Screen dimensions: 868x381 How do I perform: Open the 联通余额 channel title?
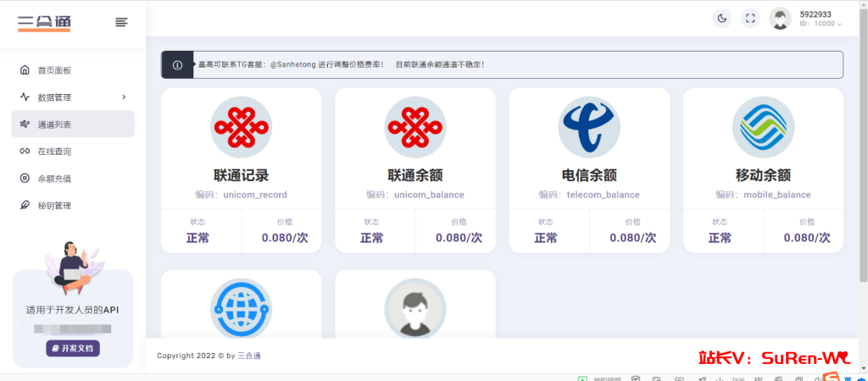coord(415,176)
